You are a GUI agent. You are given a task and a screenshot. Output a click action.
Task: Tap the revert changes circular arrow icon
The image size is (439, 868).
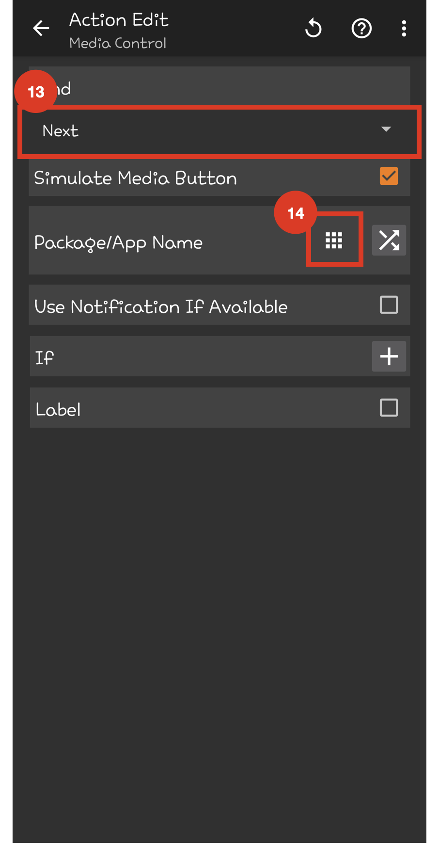tap(314, 28)
